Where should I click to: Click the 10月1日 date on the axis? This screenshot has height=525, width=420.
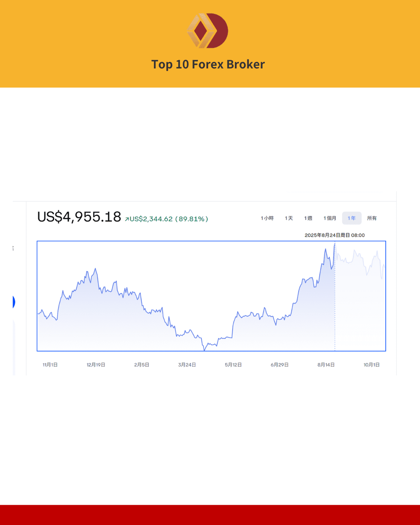pyautogui.click(x=371, y=365)
